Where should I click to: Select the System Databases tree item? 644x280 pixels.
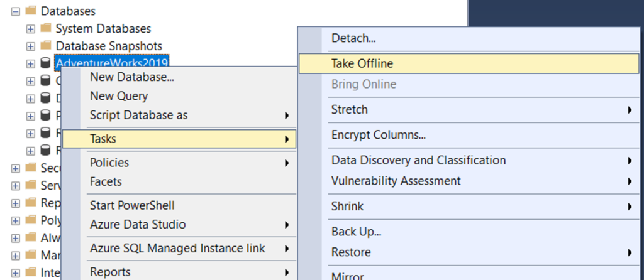[104, 29]
